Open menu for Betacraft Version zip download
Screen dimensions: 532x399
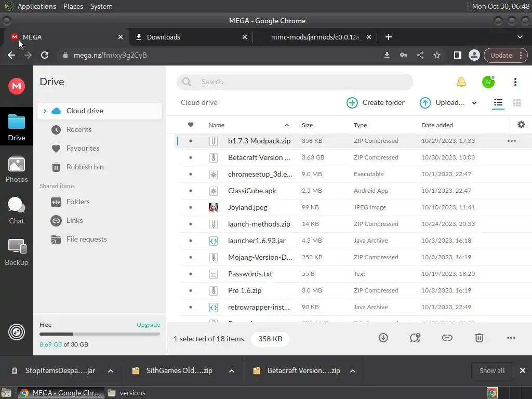coord(353,371)
